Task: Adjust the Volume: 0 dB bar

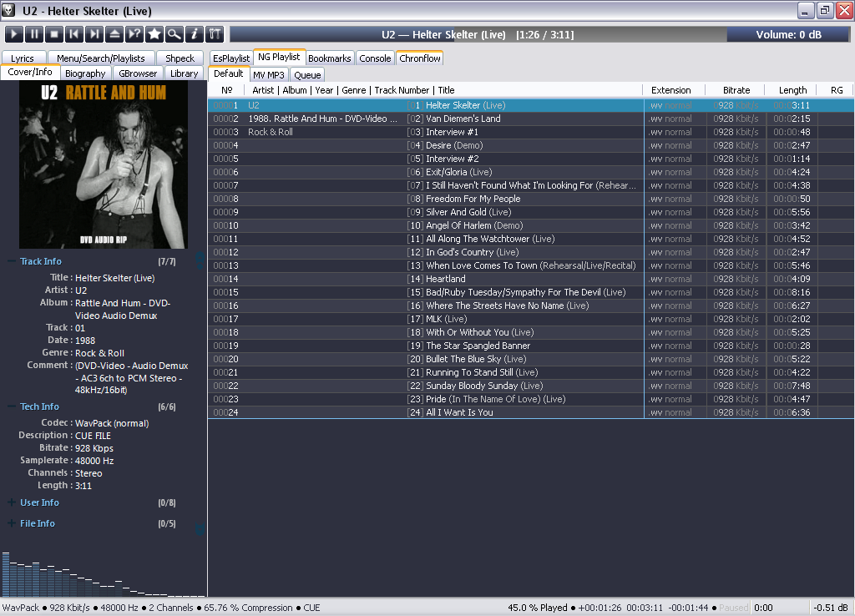Action: pyautogui.click(x=788, y=34)
